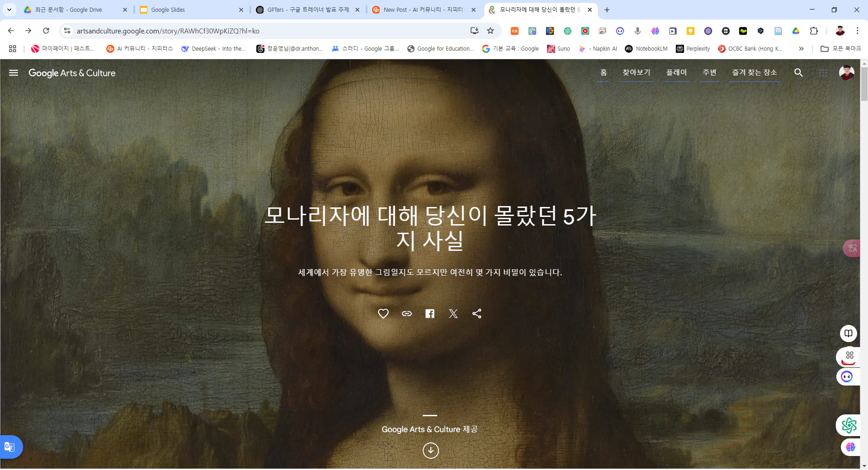Switch to the Google Slides tab
Viewport: 868px width, 470px height.
(x=192, y=9)
